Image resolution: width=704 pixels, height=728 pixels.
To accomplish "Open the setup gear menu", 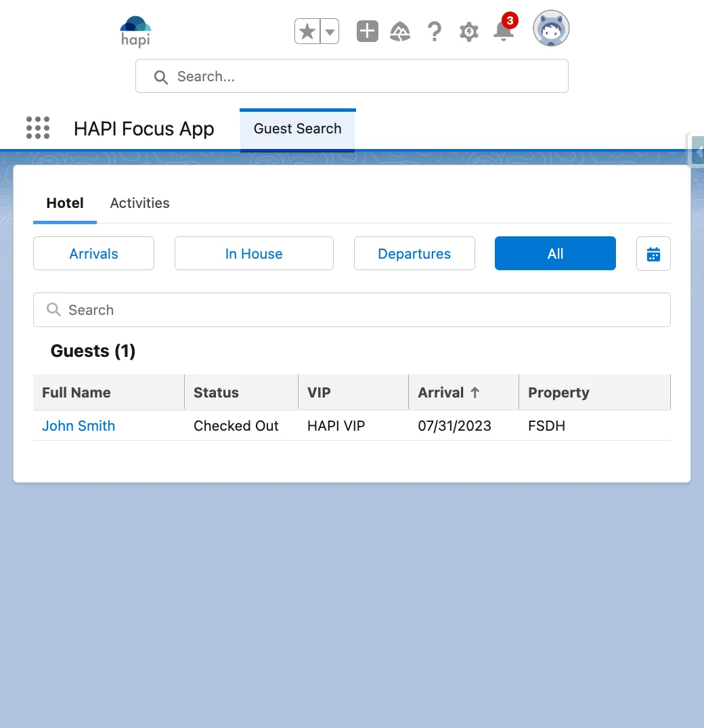I will [x=468, y=32].
